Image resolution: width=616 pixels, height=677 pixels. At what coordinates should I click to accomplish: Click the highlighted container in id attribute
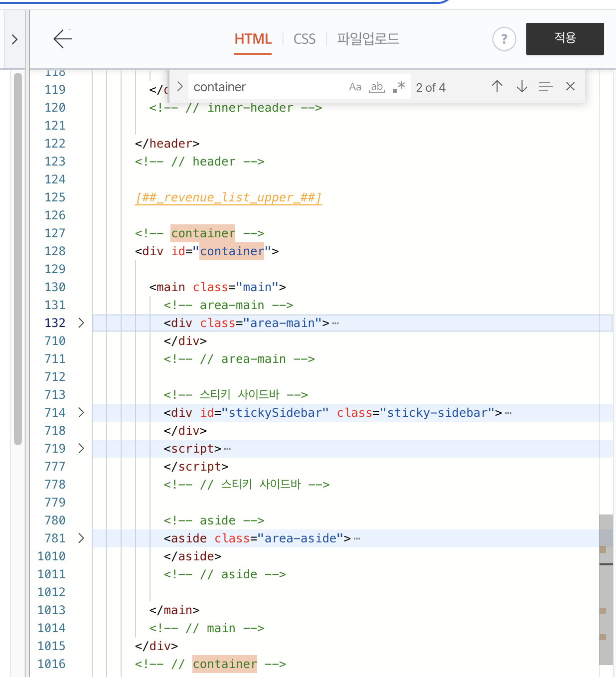(x=232, y=251)
